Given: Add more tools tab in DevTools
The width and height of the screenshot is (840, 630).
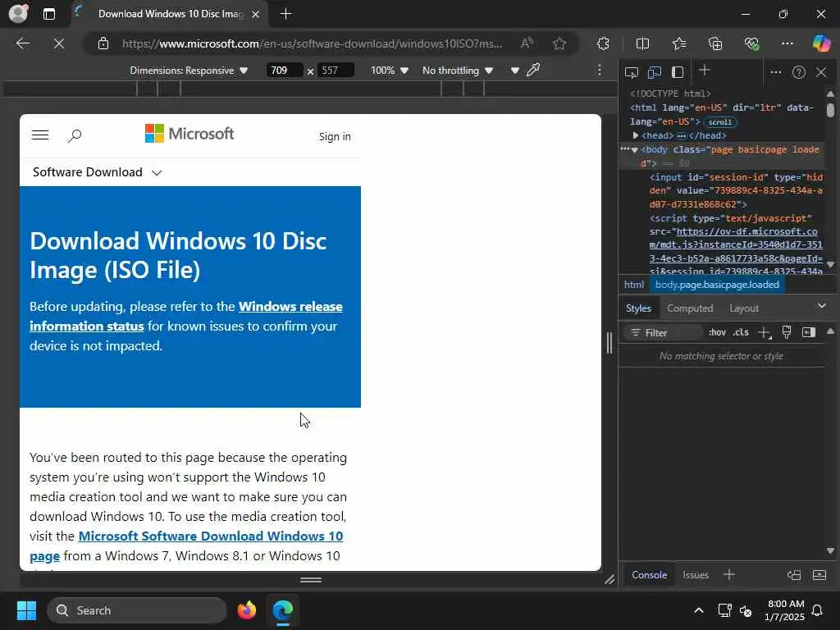Looking at the screenshot, I should 705,71.
